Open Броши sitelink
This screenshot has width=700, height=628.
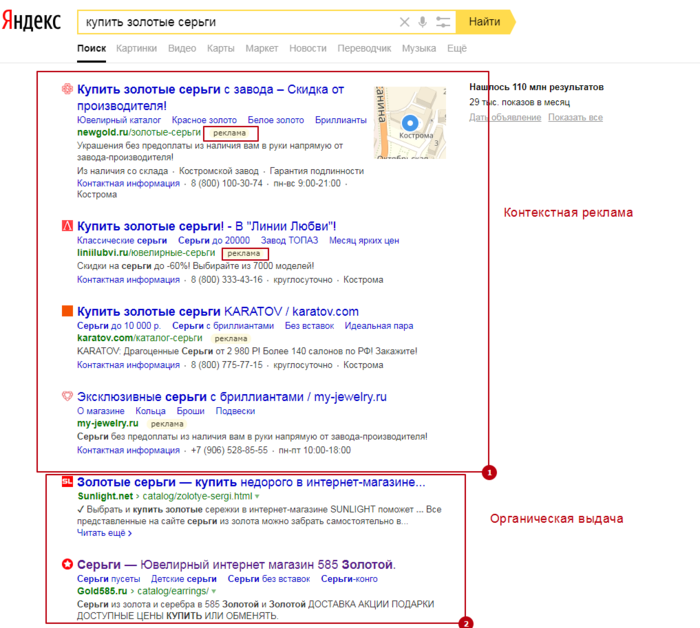(x=191, y=411)
